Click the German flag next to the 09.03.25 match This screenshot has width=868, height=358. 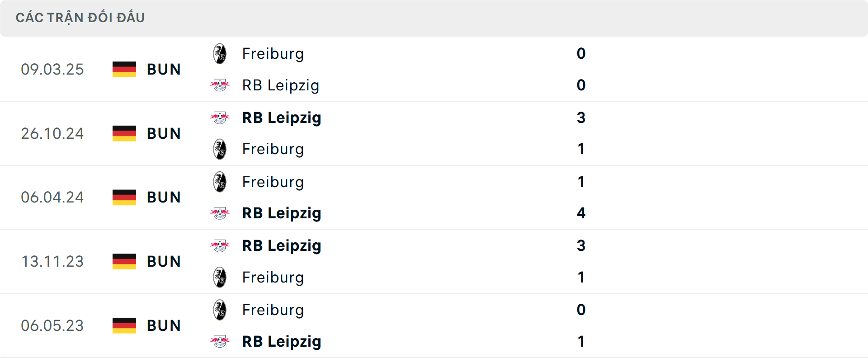click(124, 69)
